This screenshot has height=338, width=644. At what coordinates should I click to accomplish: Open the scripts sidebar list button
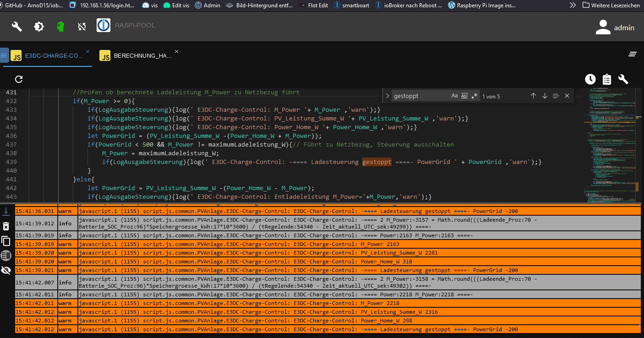point(4,56)
